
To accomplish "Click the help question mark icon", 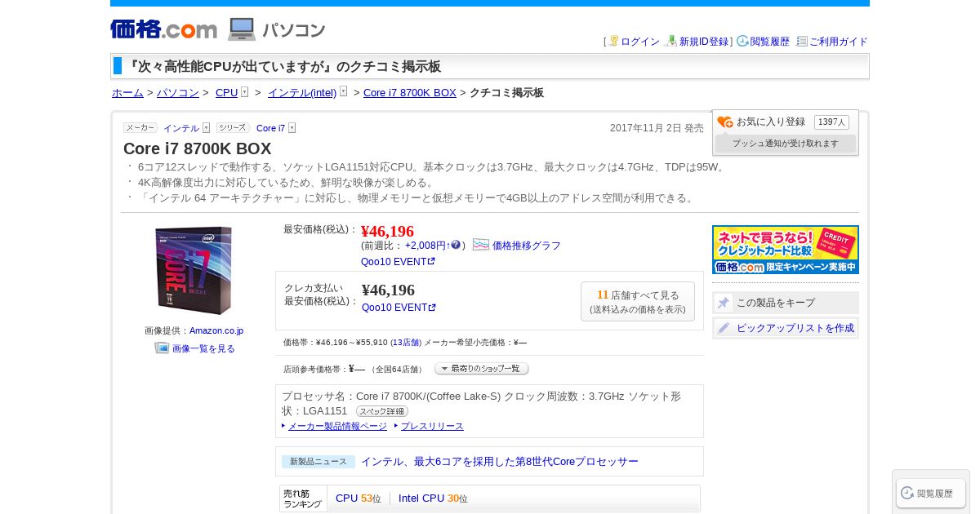I will (456, 245).
